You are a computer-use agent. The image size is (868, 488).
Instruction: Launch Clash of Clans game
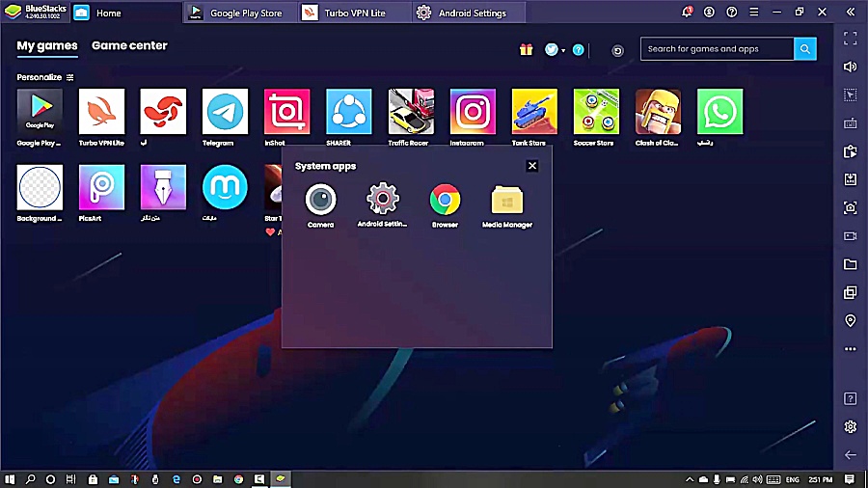pos(658,111)
